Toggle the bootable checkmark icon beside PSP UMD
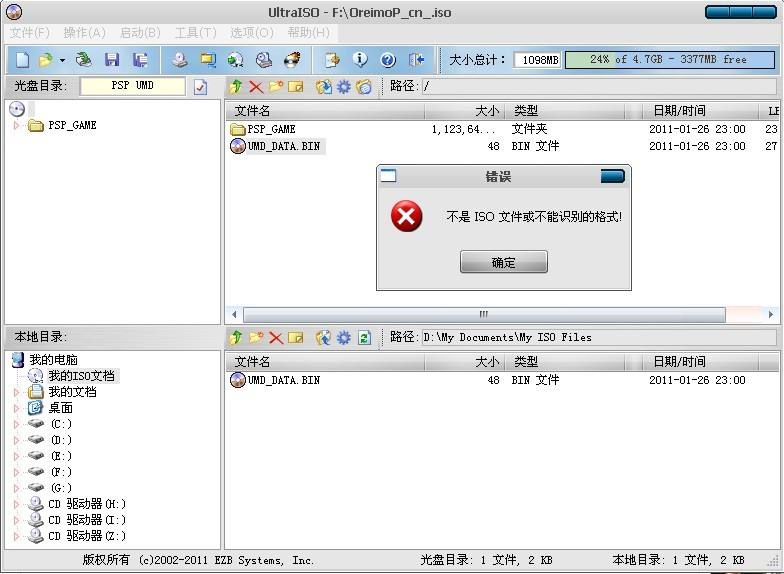The image size is (784, 574). point(200,87)
